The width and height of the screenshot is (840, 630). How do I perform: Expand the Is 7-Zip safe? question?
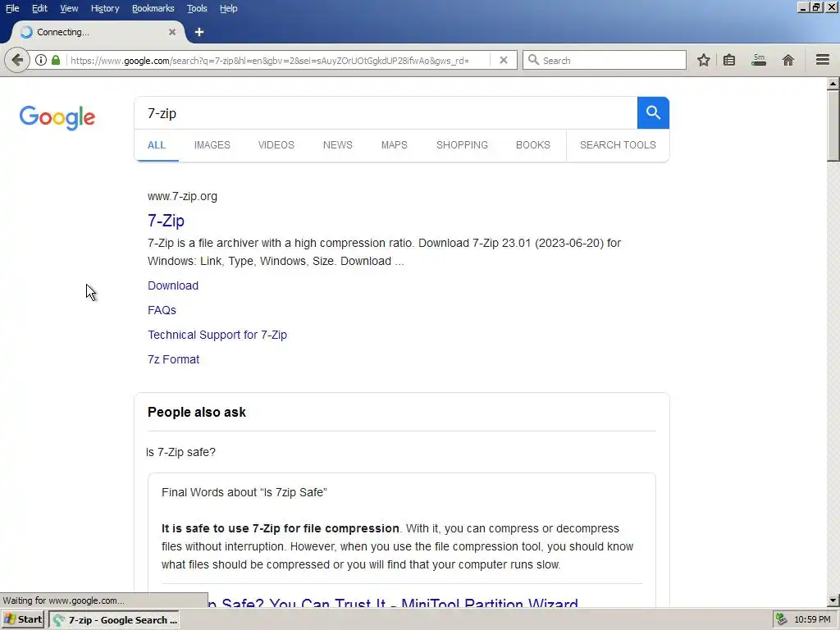pos(180,452)
